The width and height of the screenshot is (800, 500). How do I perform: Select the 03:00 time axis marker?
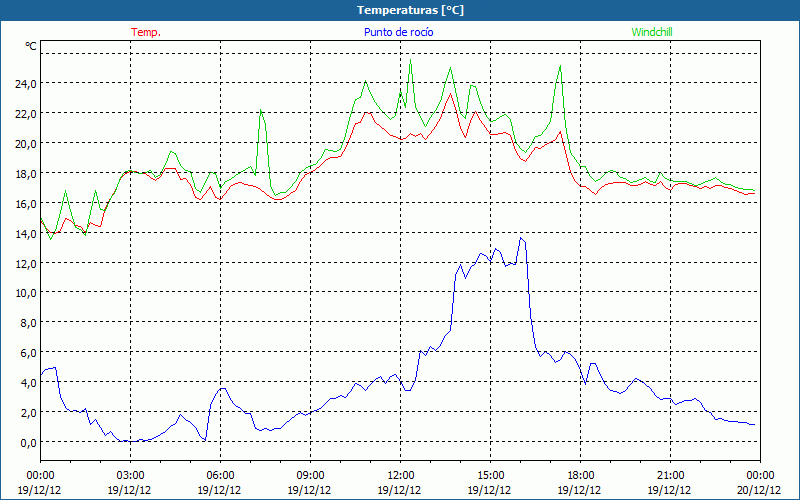(130, 475)
